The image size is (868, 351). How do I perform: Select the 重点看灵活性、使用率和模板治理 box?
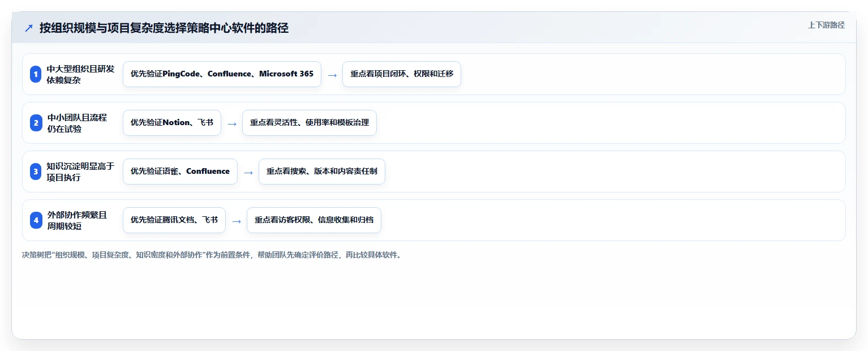310,123
